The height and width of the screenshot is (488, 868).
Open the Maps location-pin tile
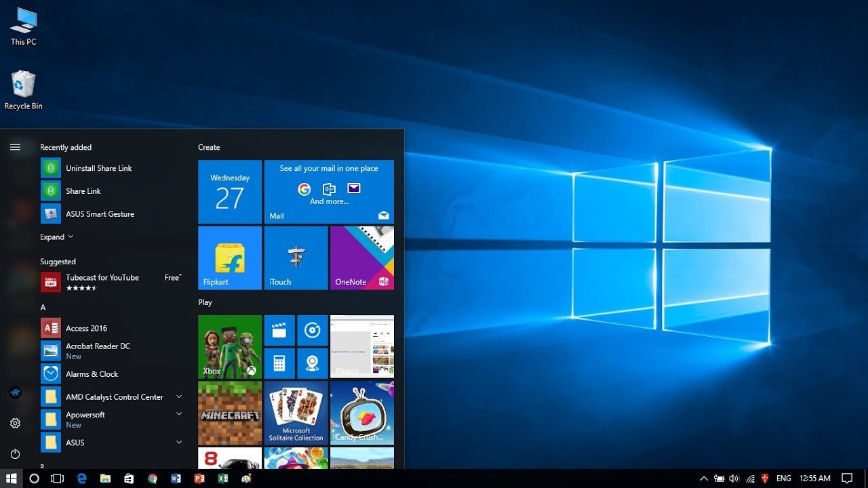[x=313, y=363]
